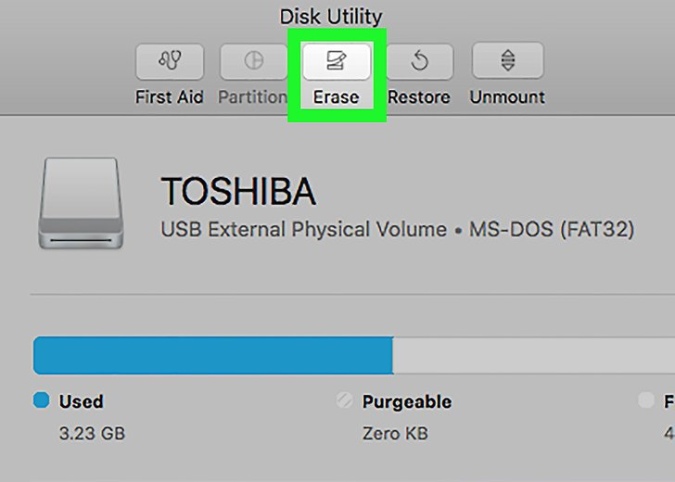Click the Erase label text

click(336, 97)
